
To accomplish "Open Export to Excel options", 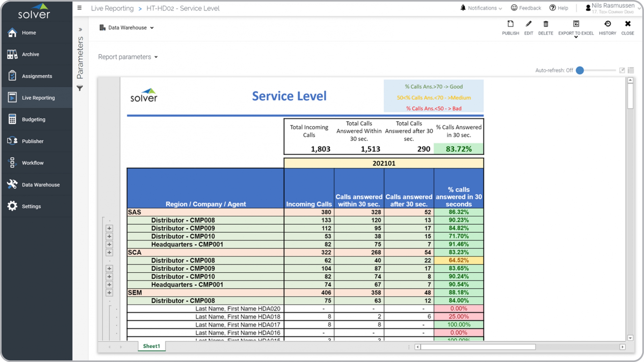I will tap(576, 37).
